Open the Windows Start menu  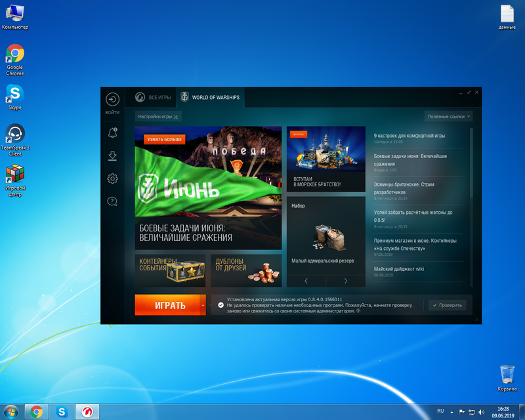(10, 411)
